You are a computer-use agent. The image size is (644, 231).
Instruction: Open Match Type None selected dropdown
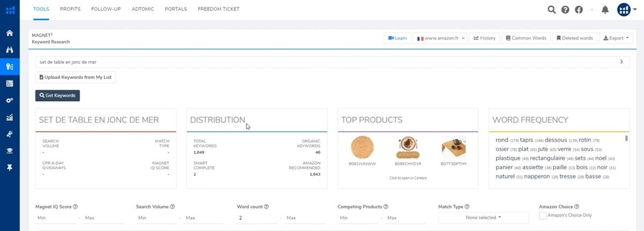(x=484, y=218)
